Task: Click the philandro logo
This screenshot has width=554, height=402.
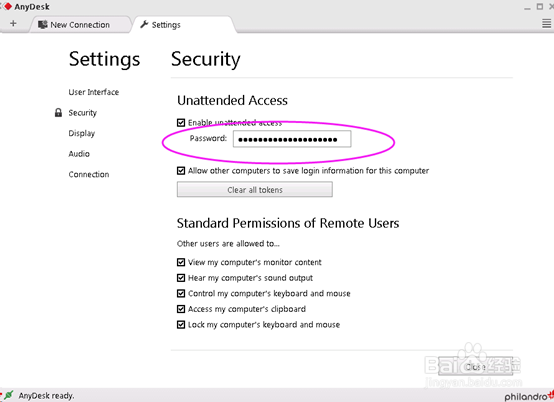Action: coord(529,396)
